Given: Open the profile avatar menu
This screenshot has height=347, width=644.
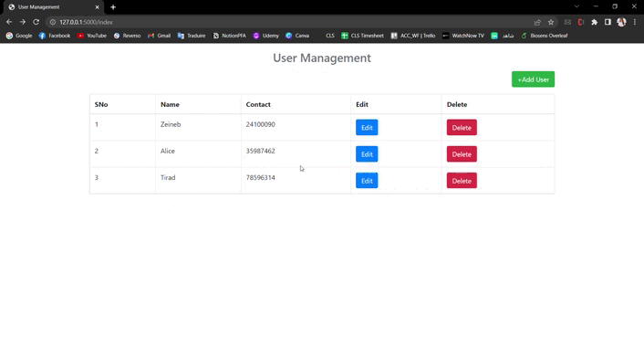Looking at the screenshot, I should (x=621, y=22).
